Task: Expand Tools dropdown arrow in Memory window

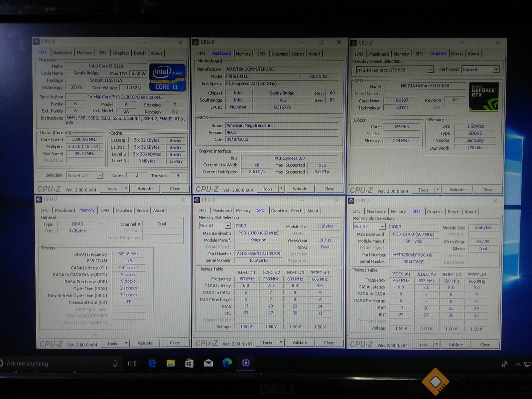Action: [126, 343]
